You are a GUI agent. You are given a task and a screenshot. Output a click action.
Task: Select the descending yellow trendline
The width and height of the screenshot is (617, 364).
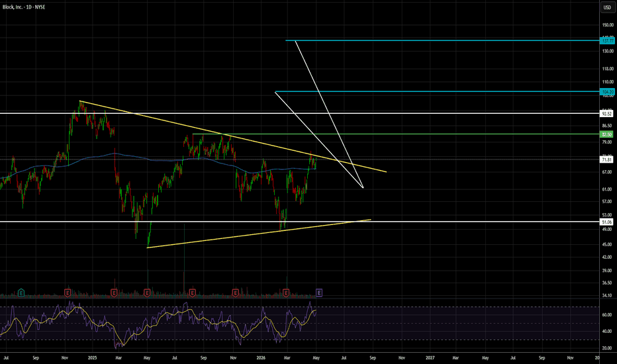(233, 136)
